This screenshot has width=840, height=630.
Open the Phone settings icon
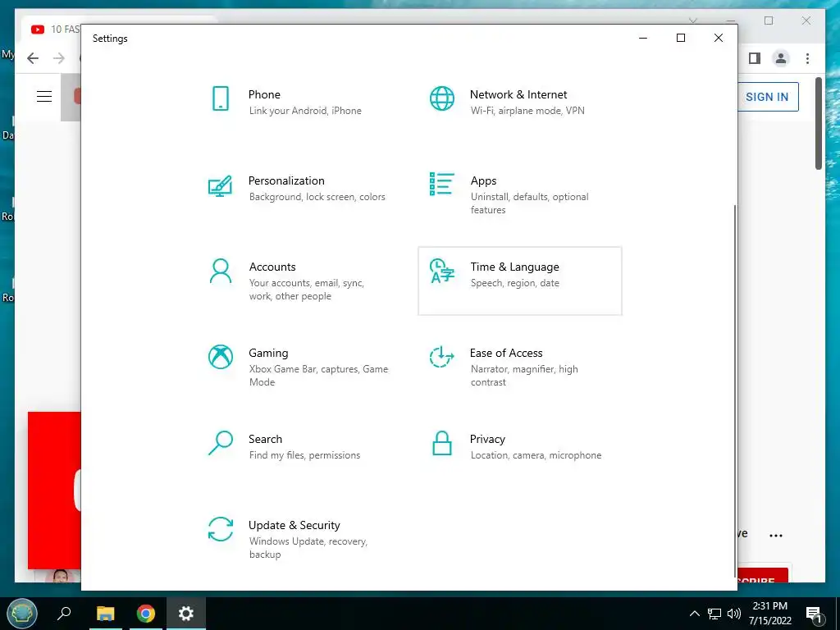click(x=221, y=98)
